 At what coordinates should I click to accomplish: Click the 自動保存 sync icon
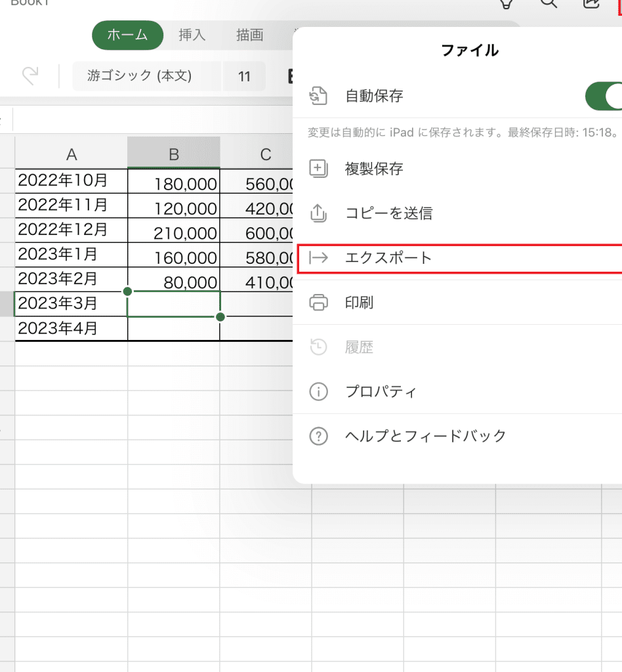318,96
